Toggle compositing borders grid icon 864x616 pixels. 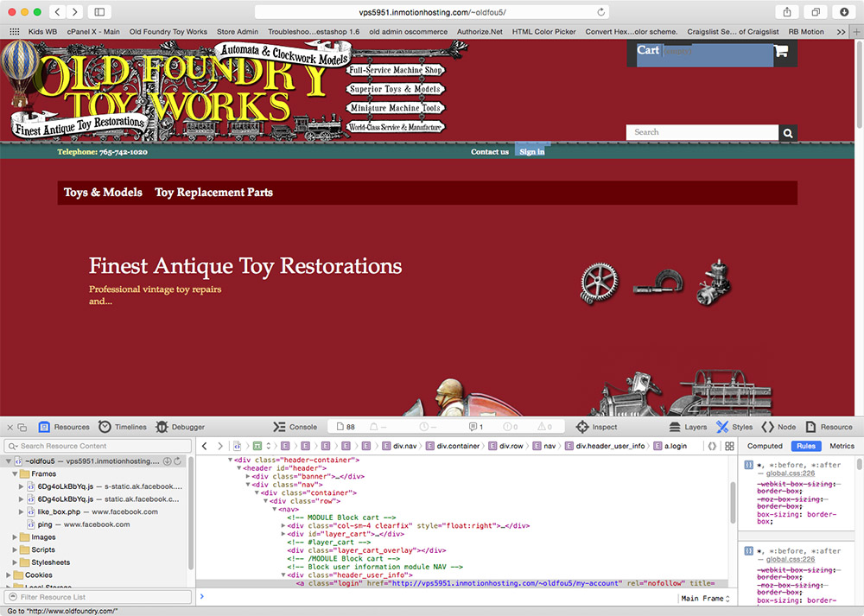tap(729, 447)
